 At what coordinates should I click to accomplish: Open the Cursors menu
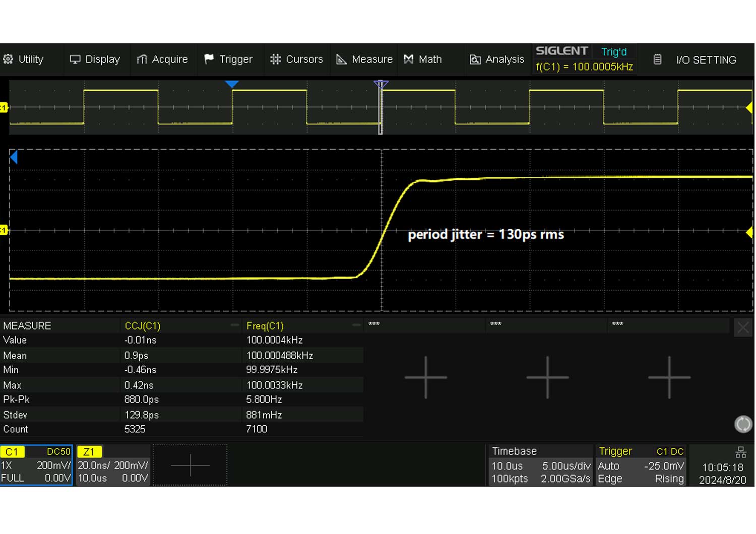click(296, 59)
